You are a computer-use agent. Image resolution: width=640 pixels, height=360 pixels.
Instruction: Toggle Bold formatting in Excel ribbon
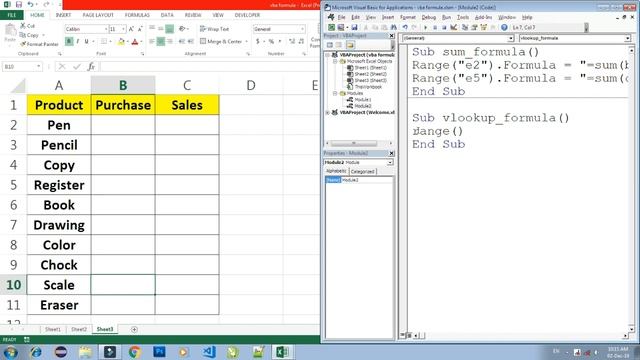click(69, 42)
